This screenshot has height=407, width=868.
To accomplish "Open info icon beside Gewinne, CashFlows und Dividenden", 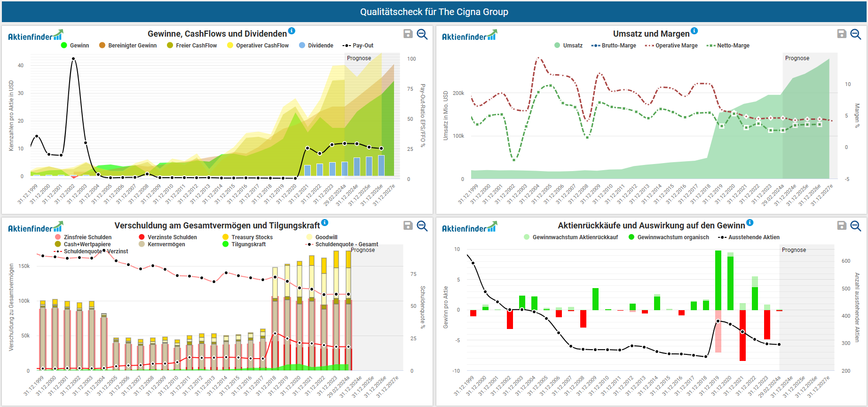I will 292,31.
